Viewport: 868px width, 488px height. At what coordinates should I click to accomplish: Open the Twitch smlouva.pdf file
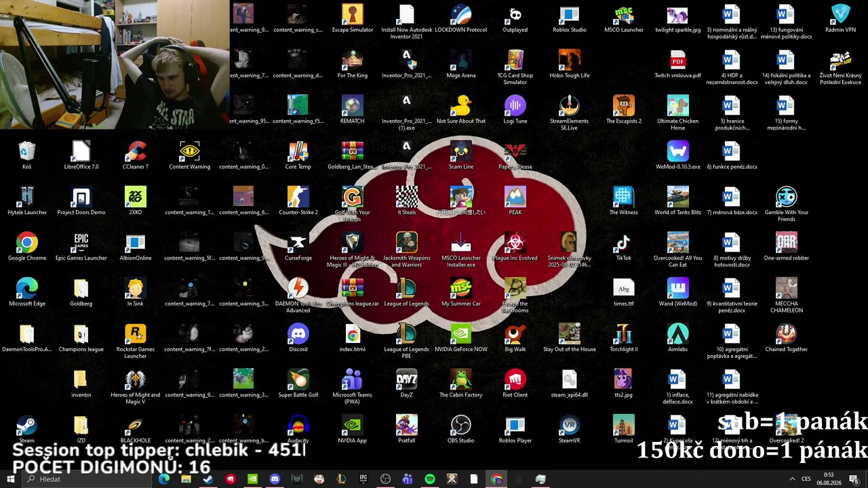(677, 60)
